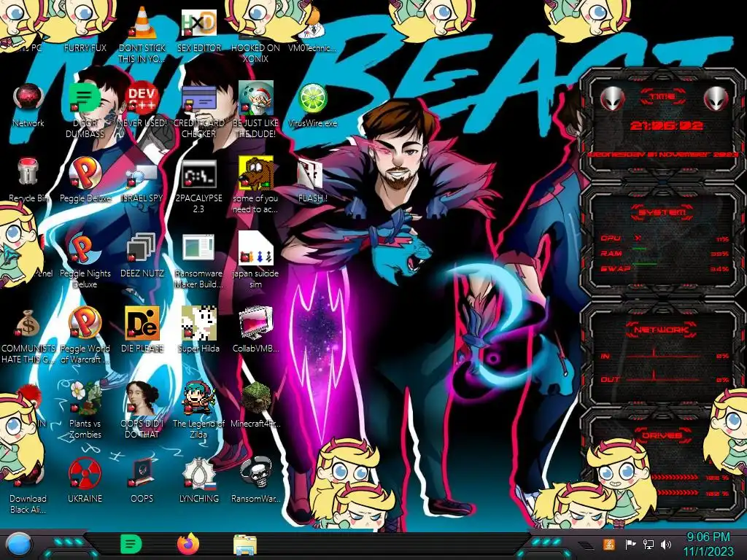The width and height of the screenshot is (747, 560).
Task: Open the japan suicide sim file
Action: [255, 261]
